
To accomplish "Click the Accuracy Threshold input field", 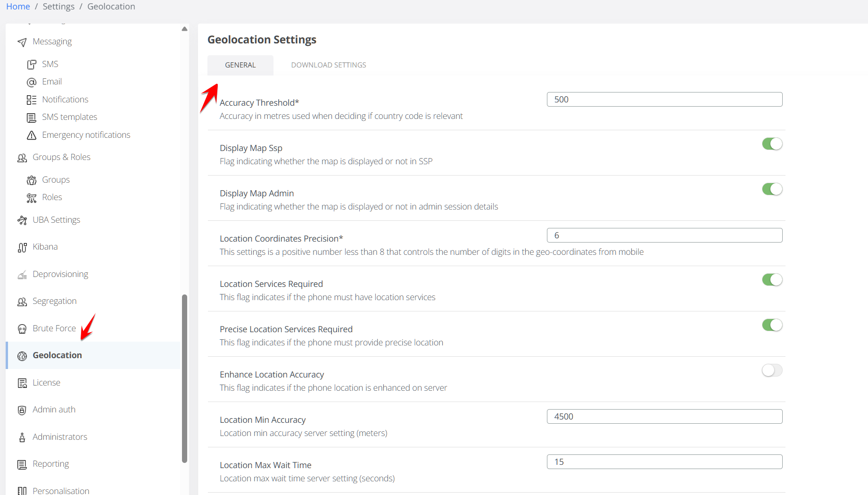I will point(664,100).
